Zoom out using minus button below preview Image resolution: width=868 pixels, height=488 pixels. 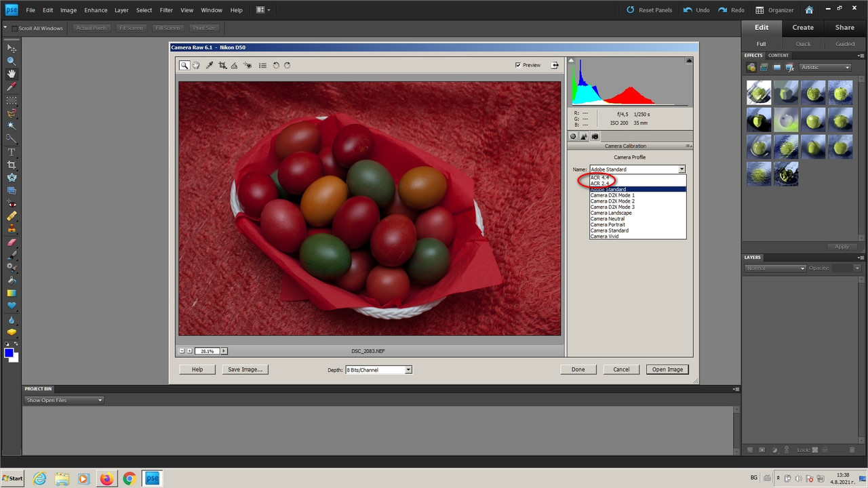coord(182,351)
